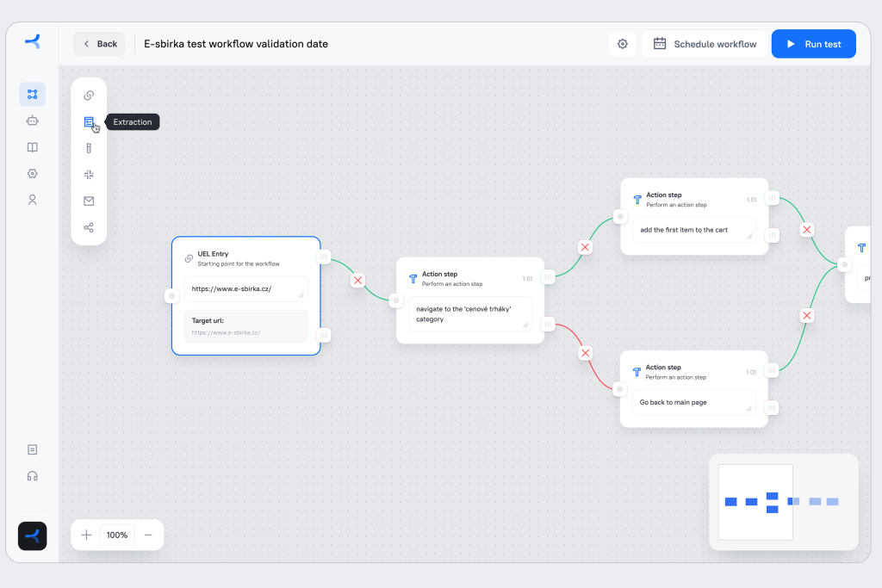Open the left sidebar settings gear
The height and width of the screenshot is (588, 882).
[x=32, y=173]
